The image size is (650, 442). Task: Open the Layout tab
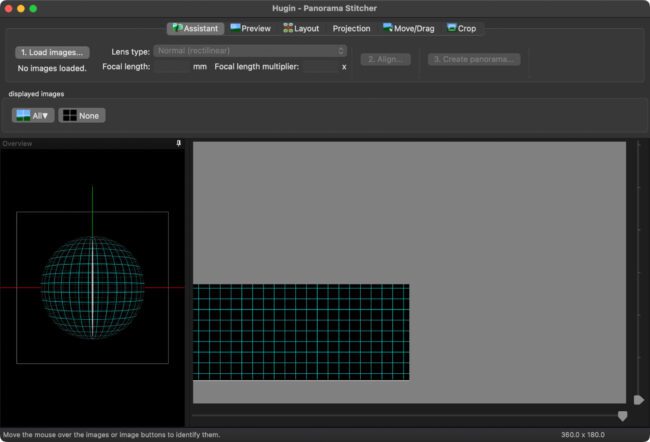tap(301, 28)
